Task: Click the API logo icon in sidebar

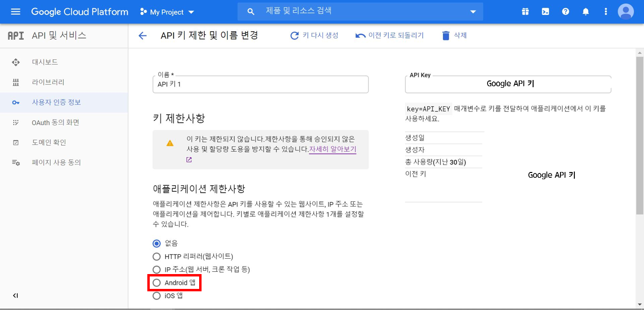Action: coord(16,35)
